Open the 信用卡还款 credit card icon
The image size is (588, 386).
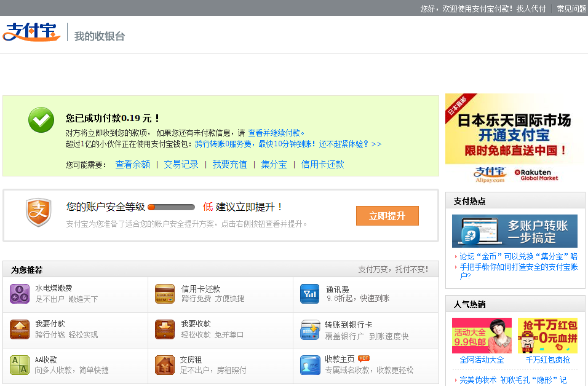pos(165,294)
